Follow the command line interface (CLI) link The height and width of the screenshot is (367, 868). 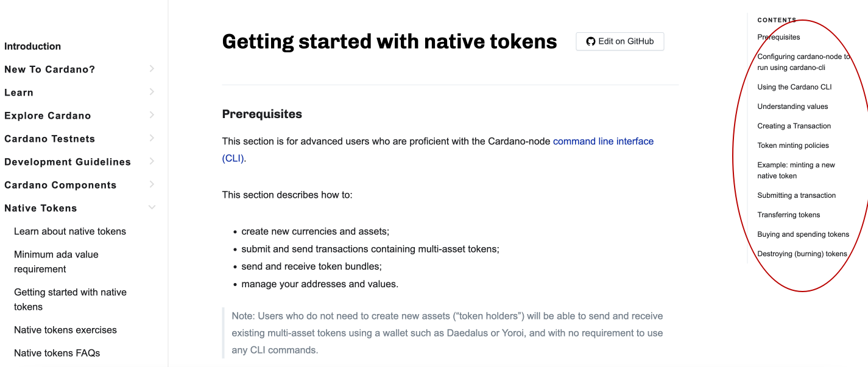tap(603, 141)
